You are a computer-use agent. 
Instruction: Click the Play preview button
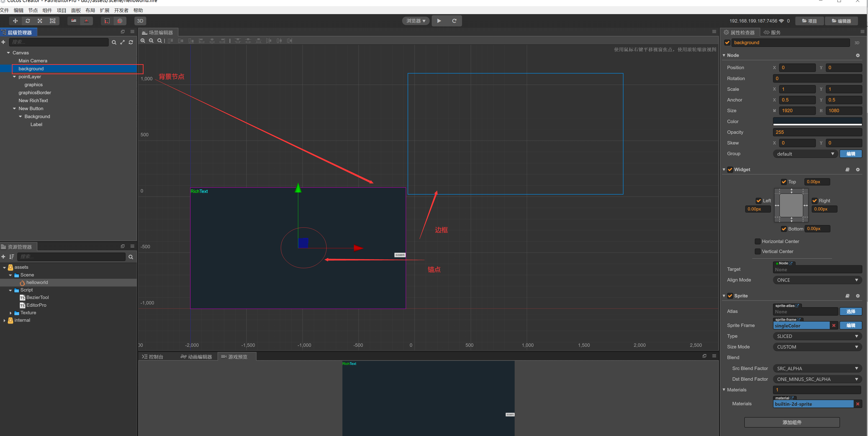pos(439,21)
